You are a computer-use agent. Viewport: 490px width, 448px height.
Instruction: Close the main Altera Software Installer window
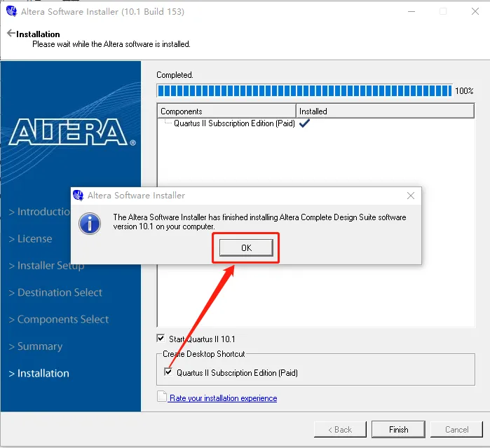tap(475, 11)
